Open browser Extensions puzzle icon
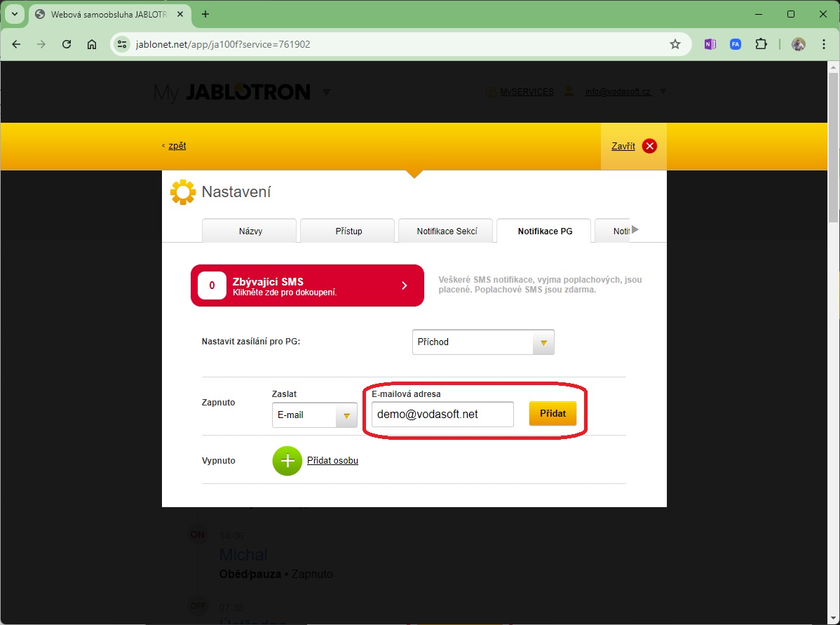The image size is (840, 625). tap(761, 44)
